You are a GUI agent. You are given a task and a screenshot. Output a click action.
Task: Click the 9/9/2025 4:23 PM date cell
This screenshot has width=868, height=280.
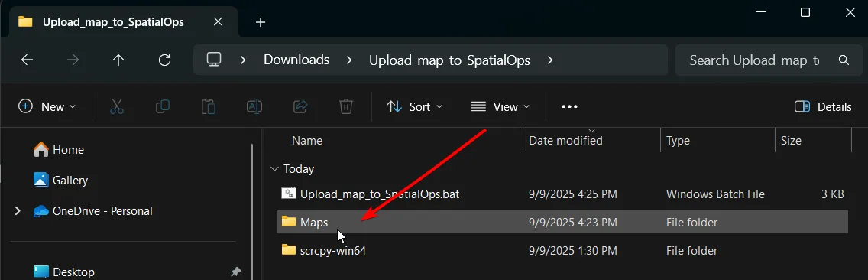point(573,223)
